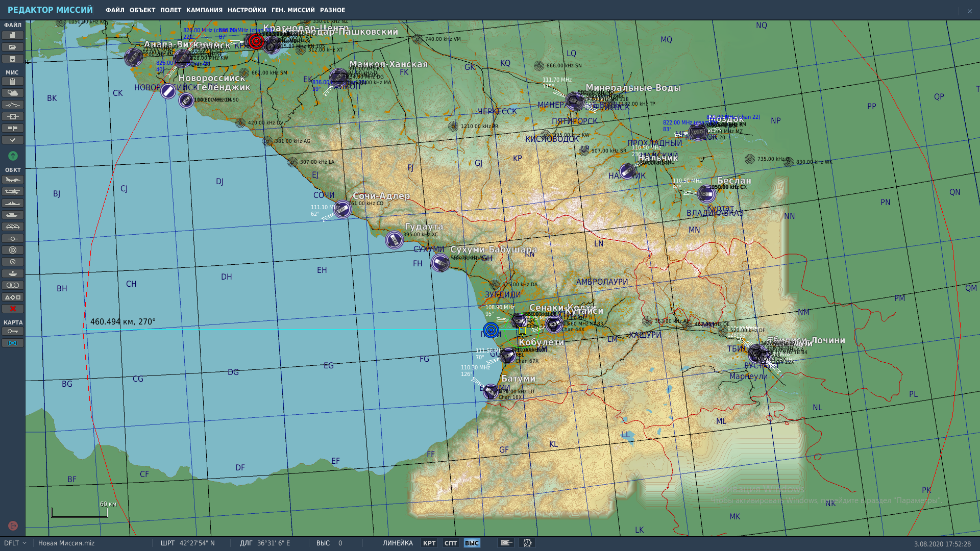980x551 pixels.
Task: Expand the DFLT dropdown in status bar
Action: coord(15,543)
